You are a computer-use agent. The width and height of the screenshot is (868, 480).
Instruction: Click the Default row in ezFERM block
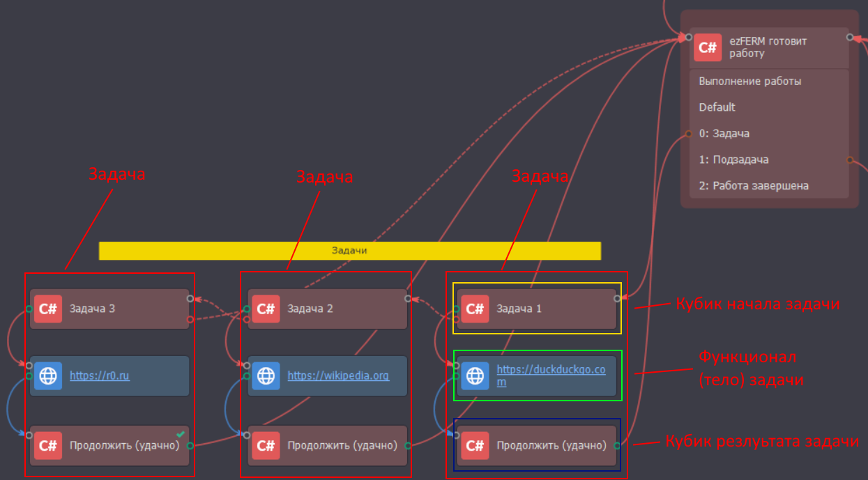coord(769,107)
